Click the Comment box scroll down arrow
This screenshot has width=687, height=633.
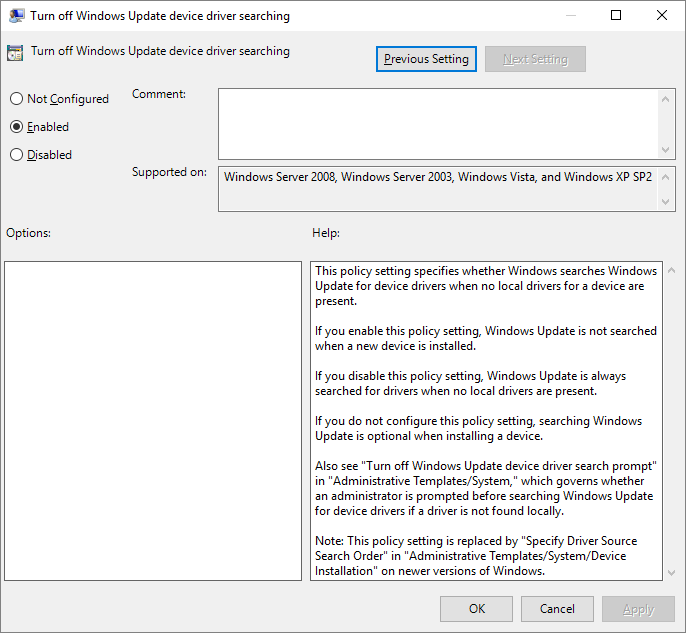(x=666, y=150)
